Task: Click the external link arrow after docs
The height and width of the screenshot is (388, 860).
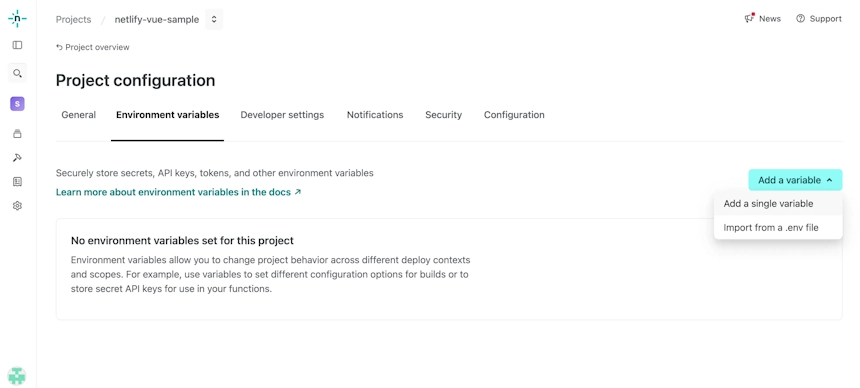Action: pyautogui.click(x=298, y=192)
